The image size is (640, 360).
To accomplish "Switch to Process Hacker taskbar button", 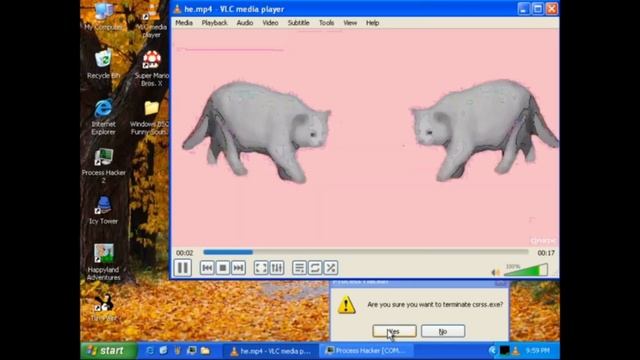I will coord(366,351).
